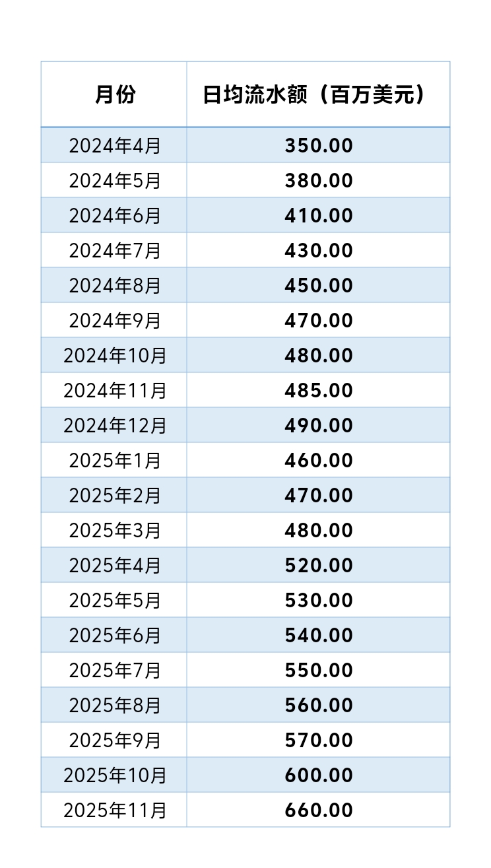Click the 月份 column header

(114, 94)
